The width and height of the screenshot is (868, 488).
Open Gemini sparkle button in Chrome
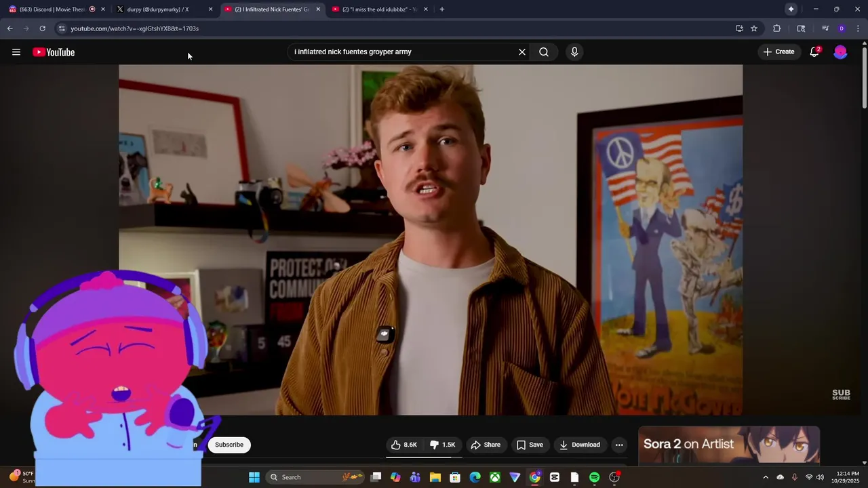click(791, 9)
